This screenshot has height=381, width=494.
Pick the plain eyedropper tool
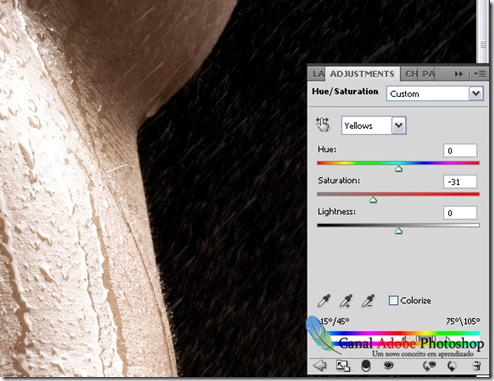[324, 300]
